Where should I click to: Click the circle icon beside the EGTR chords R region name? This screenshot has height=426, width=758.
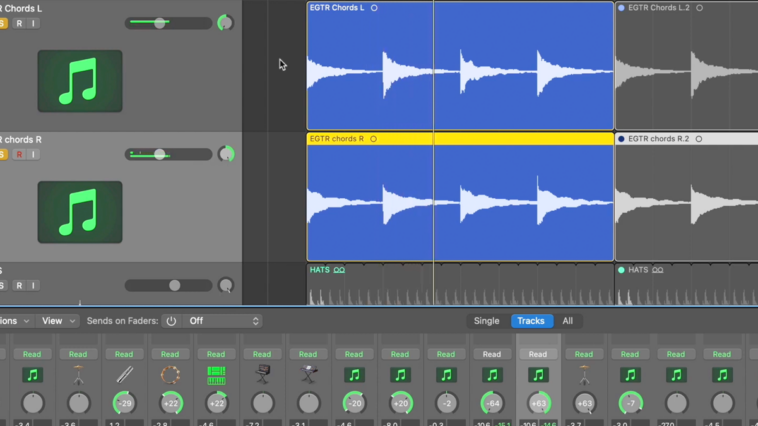pyautogui.click(x=373, y=139)
